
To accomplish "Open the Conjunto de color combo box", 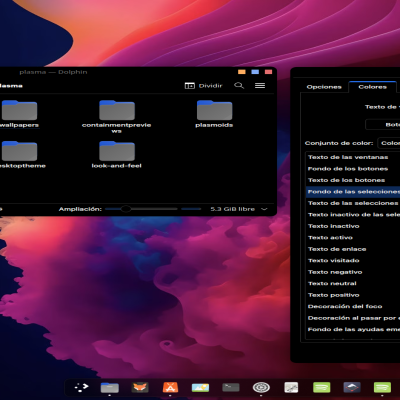I will click(x=389, y=143).
